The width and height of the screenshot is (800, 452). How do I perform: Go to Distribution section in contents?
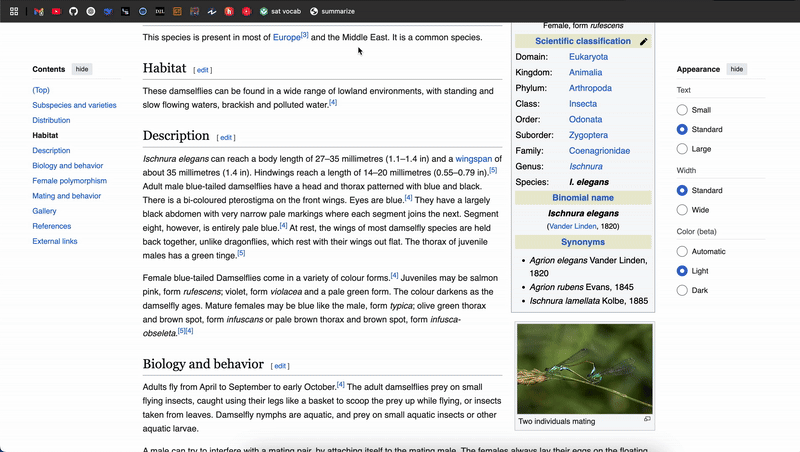pos(51,120)
